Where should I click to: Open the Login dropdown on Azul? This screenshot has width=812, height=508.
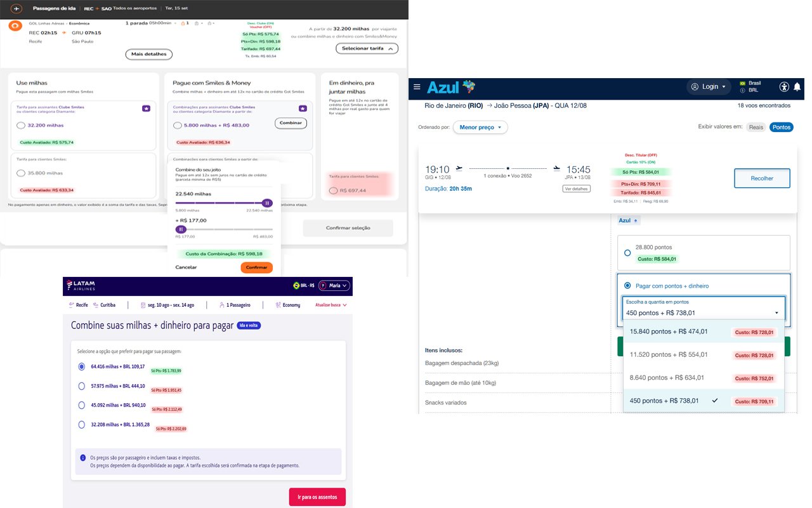pos(709,87)
